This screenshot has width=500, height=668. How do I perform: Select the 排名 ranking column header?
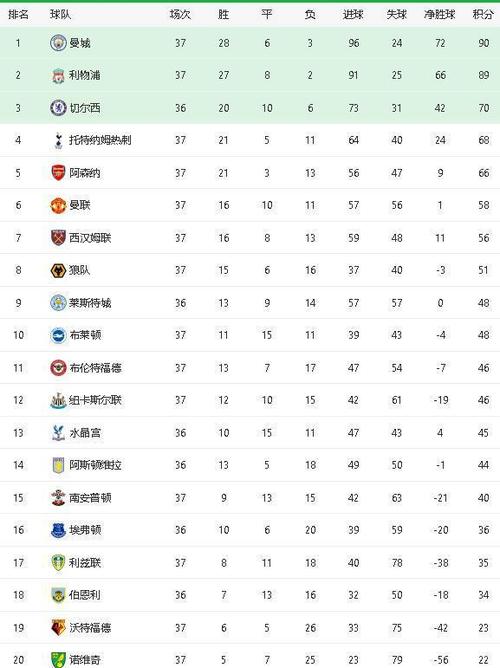click(x=18, y=14)
